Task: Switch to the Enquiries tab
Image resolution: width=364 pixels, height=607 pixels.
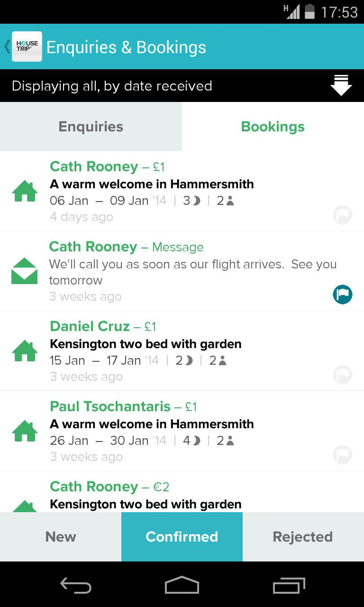Action: click(x=91, y=127)
